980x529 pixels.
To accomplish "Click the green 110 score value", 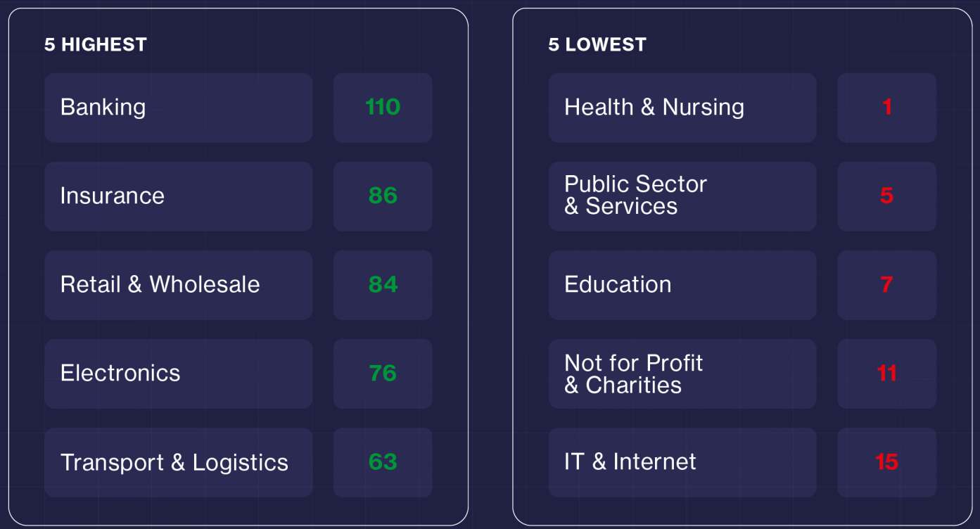I will click(383, 108).
